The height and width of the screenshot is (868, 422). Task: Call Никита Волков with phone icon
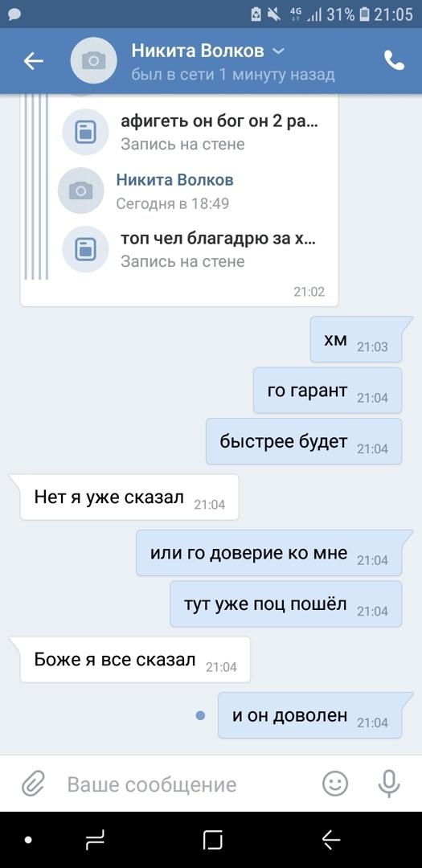394,61
